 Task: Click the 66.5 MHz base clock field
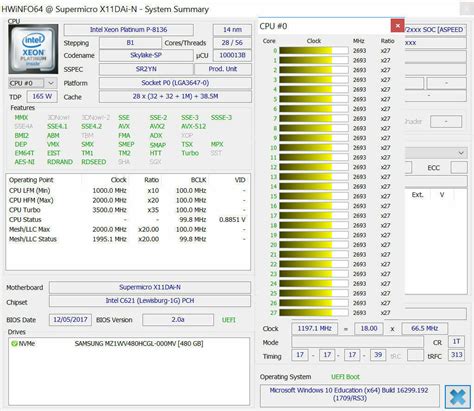pyautogui.click(x=424, y=328)
